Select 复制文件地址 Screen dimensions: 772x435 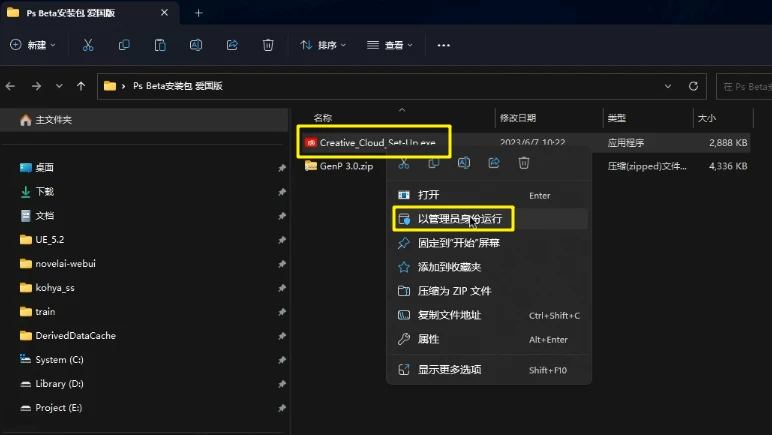click(489, 315)
